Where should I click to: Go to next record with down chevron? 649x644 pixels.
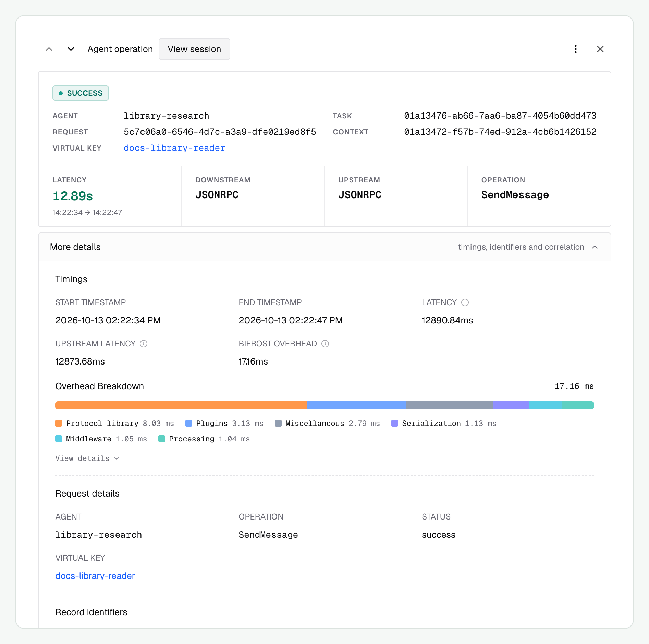tap(71, 49)
